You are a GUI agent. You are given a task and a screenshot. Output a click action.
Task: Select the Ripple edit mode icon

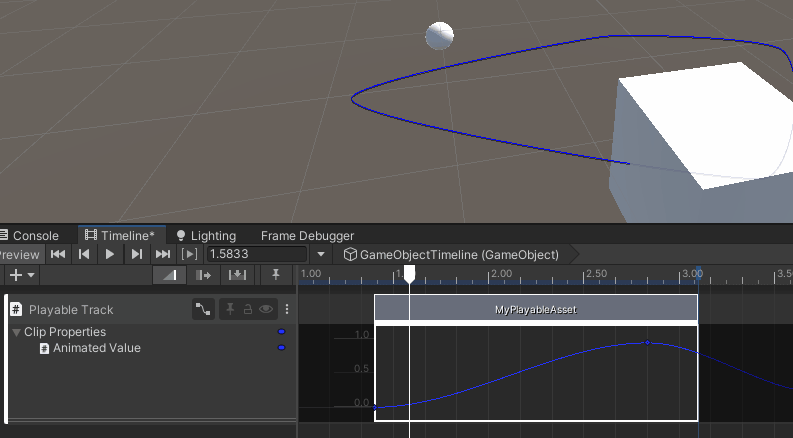(205, 275)
